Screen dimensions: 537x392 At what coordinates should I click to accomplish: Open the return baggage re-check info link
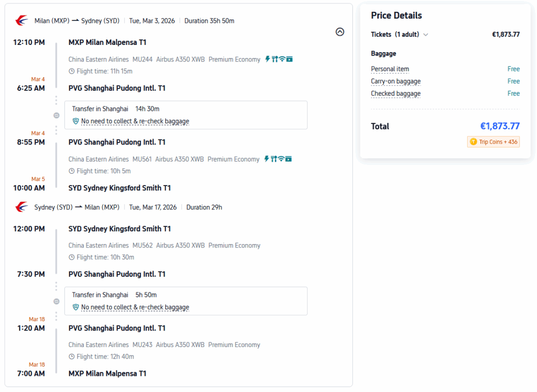(135, 307)
